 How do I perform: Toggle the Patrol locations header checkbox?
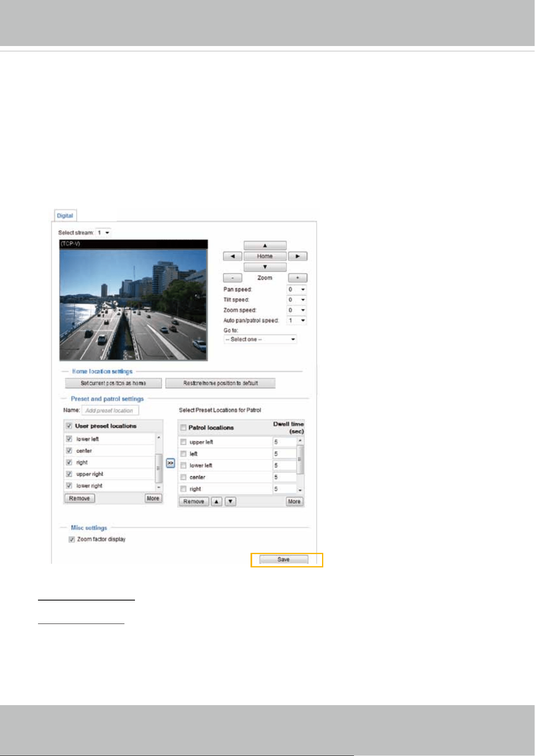click(183, 428)
